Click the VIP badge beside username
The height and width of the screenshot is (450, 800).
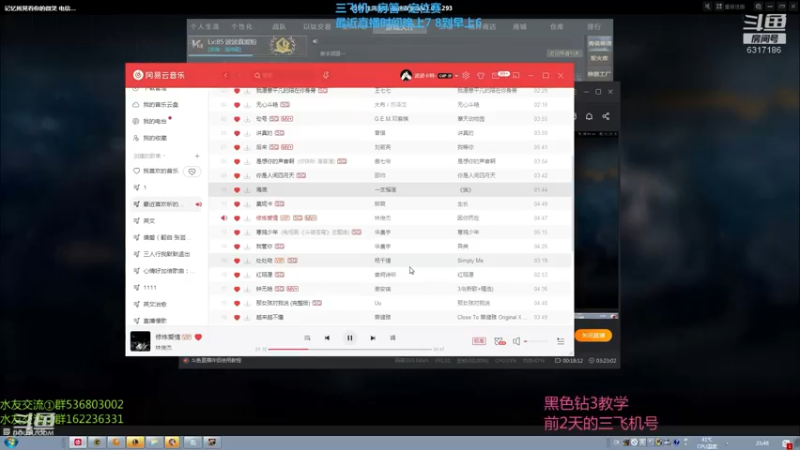(x=445, y=76)
